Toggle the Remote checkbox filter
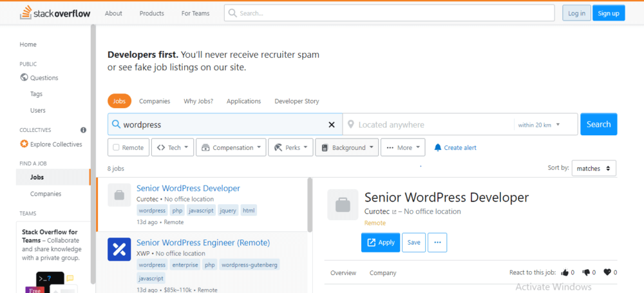This screenshot has width=644, height=293. pos(116,147)
